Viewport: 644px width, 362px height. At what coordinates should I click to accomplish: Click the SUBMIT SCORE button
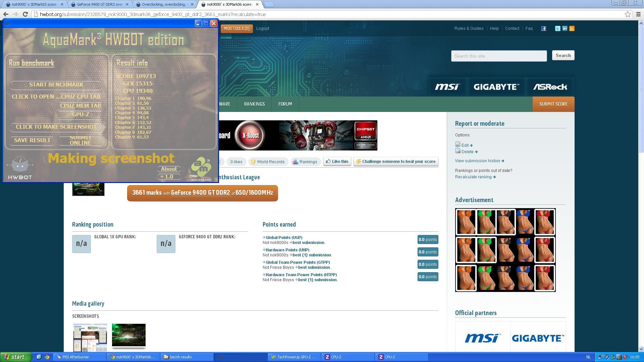[553, 104]
